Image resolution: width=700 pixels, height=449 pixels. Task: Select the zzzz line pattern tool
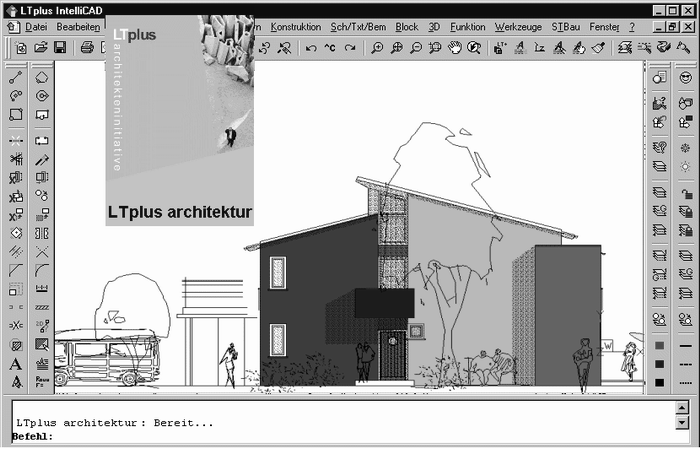point(42,307)
